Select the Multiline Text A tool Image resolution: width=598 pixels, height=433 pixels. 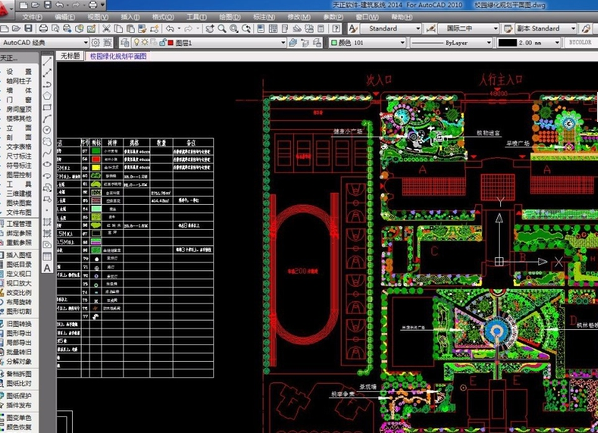[x=47, y=268]
